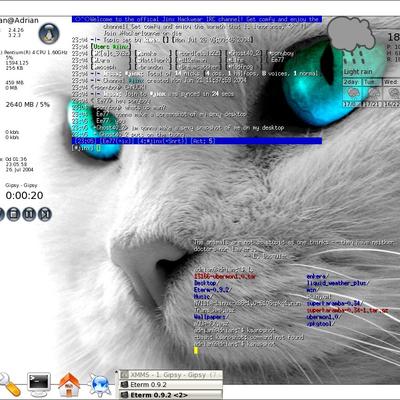Click the 'superkaramba-0.34/' directory entry
The image size is (400, 400).
334,303
